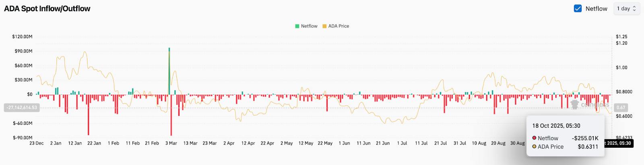Click the green Netflow legend square
The width and height of the screenshot is (644, 165).
click(x=297, y=26)
